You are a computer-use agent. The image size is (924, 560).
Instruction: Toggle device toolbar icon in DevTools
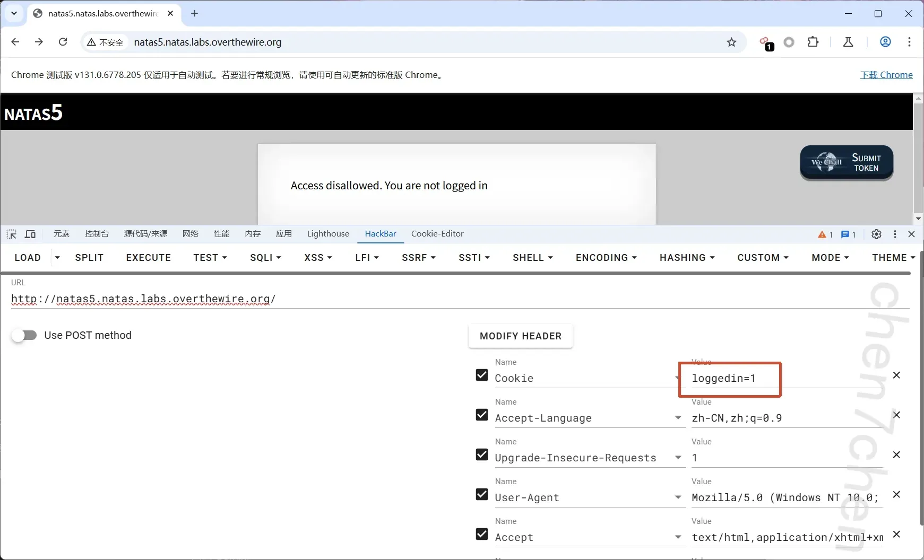tap(30, 234)
